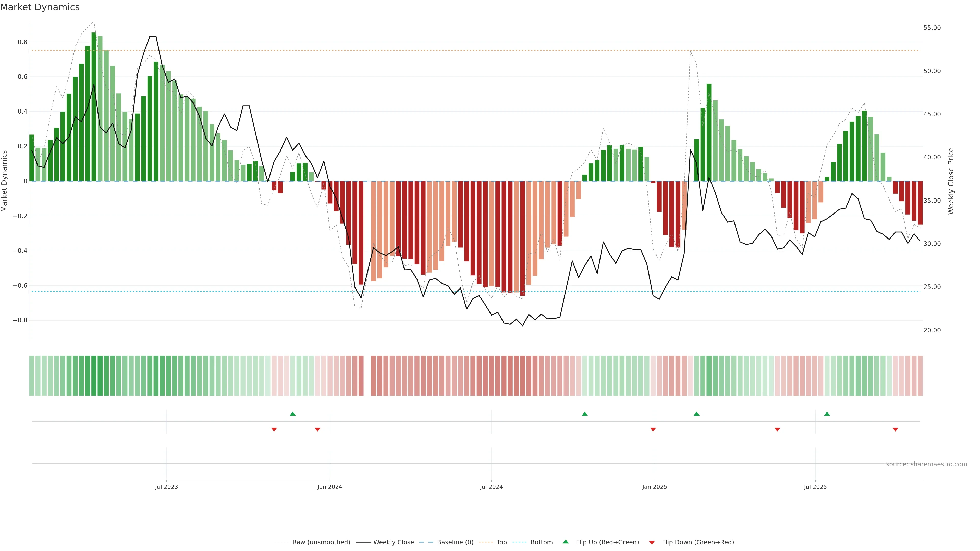Click the Market Dynamics chart title
The image size is (980, 551).
(x=40, y=7)
